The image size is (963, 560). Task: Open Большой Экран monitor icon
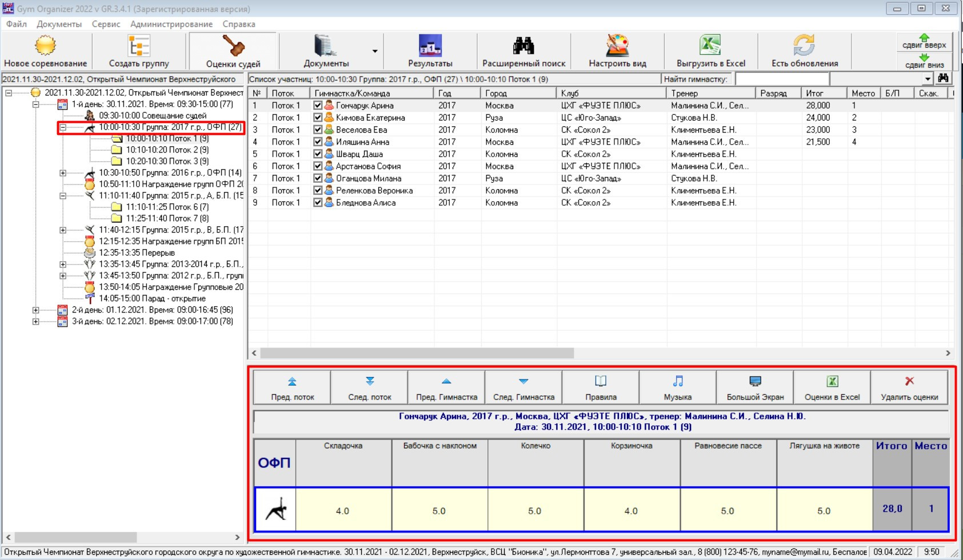tap(755, 382)
